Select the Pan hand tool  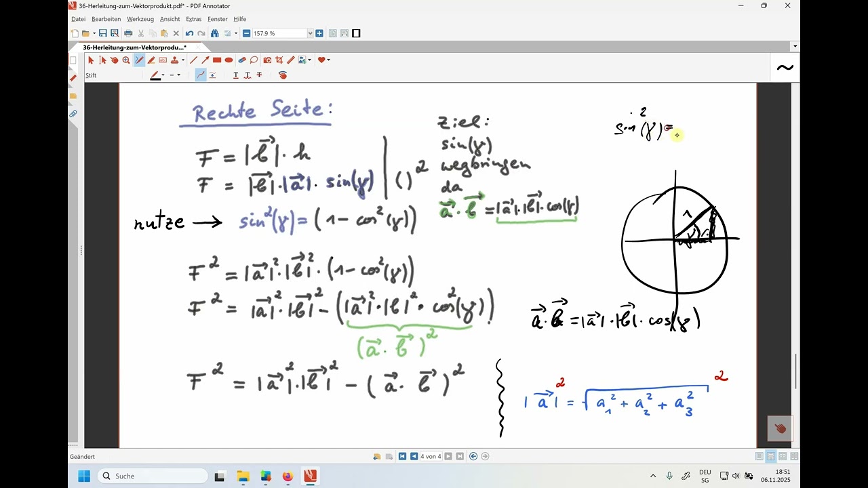(x=114, y=60)
